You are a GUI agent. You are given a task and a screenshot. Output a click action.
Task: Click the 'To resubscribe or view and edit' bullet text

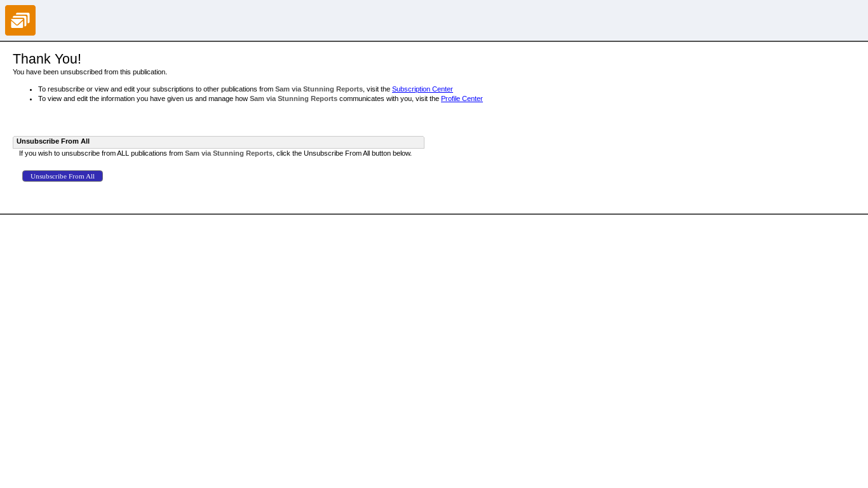coord(245,89)
